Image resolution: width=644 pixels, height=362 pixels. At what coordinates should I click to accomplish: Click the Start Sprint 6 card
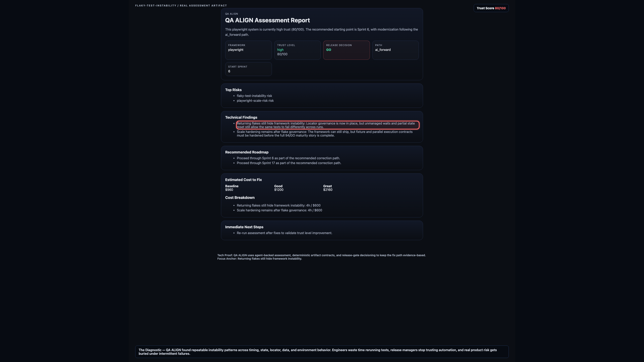pos(249,69)
